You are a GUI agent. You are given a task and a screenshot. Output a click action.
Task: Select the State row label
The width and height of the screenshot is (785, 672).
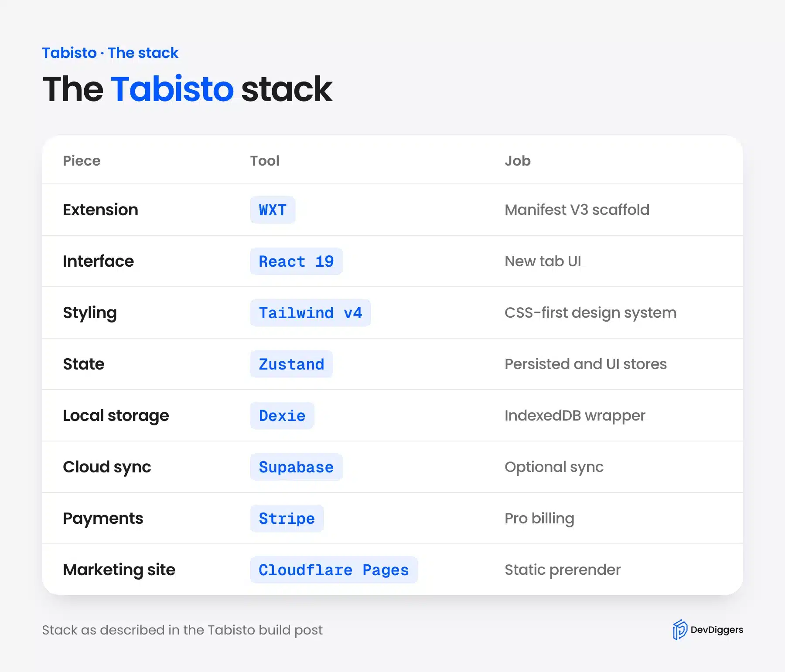84,364
